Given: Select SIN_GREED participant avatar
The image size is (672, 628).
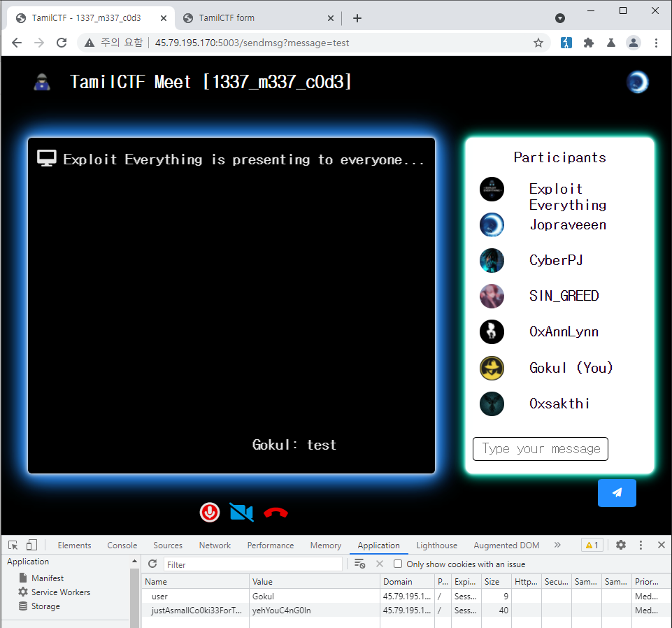Looking at the screenshot, I should pos(492,296).
